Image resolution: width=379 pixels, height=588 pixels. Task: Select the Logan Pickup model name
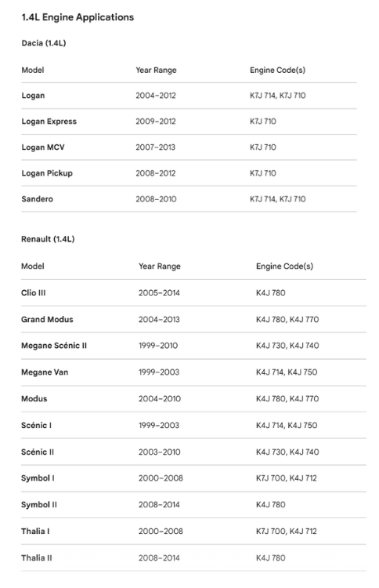(47, 173)
